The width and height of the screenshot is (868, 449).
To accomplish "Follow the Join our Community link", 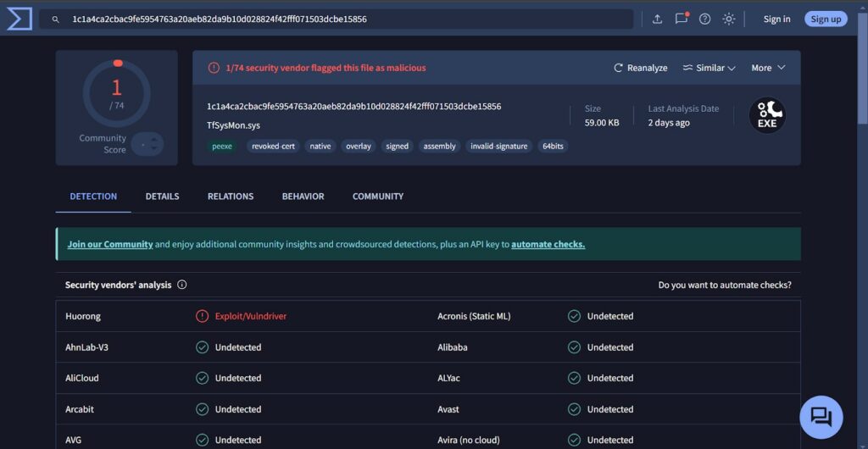I will click(x=110, y=244).
